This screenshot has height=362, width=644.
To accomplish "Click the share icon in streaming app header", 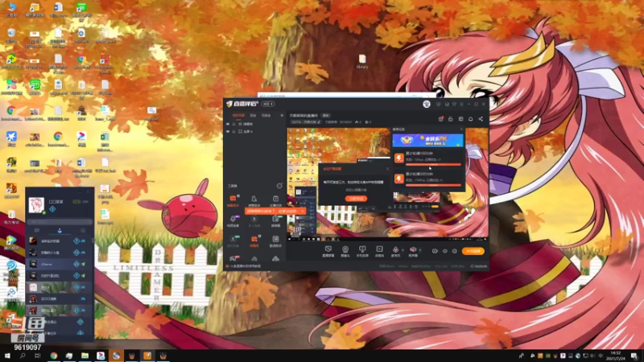I will tap(481, 119).
